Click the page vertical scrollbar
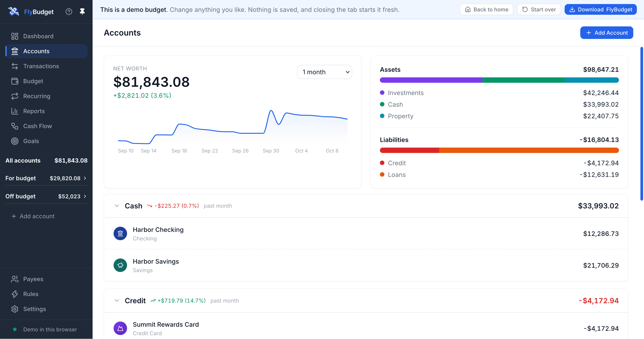Viewport: 644px width, 339px height. point(642,124)
